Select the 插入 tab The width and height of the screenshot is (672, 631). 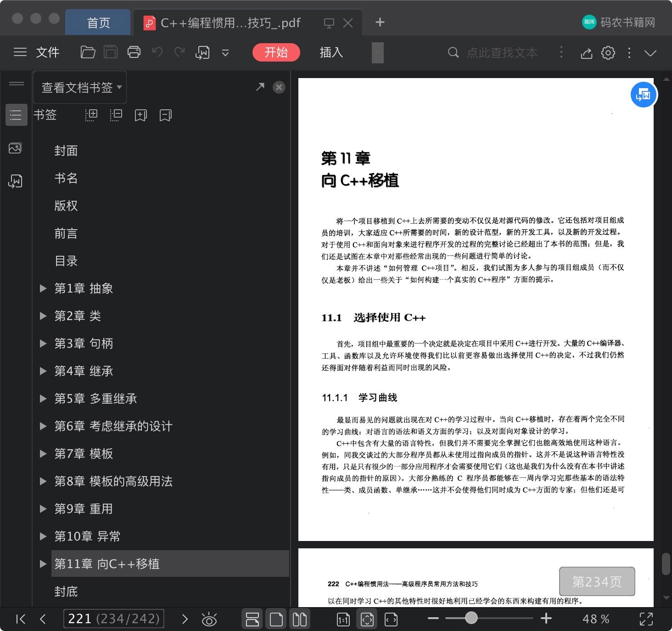coord(331,52)
